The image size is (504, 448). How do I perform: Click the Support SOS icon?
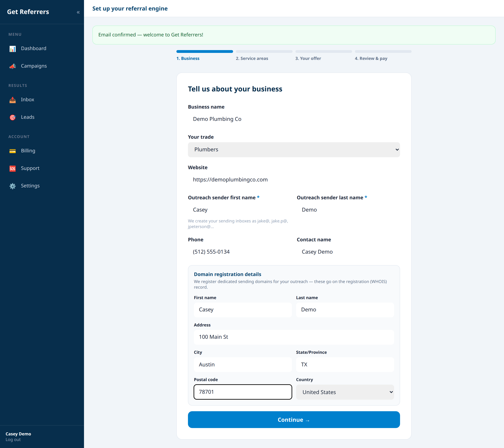(13, 168)
